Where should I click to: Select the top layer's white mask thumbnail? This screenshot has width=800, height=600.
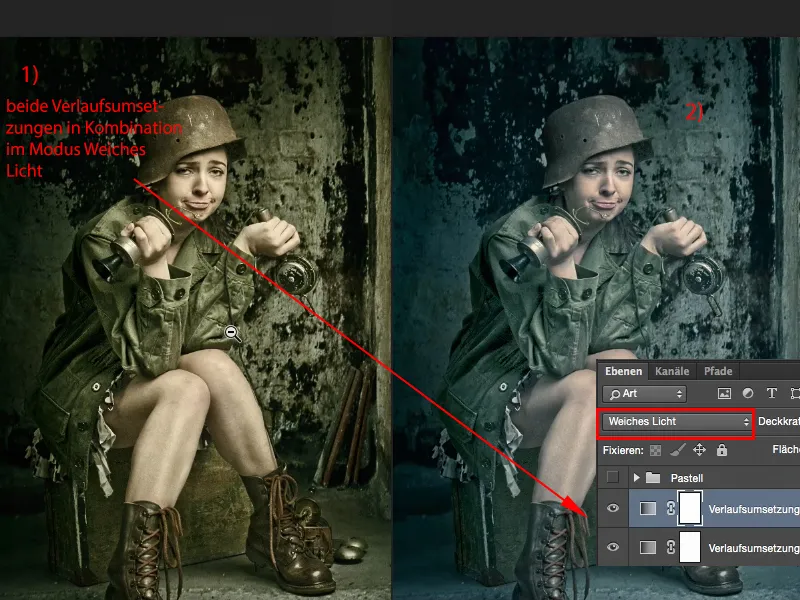[x=688, y=506]
